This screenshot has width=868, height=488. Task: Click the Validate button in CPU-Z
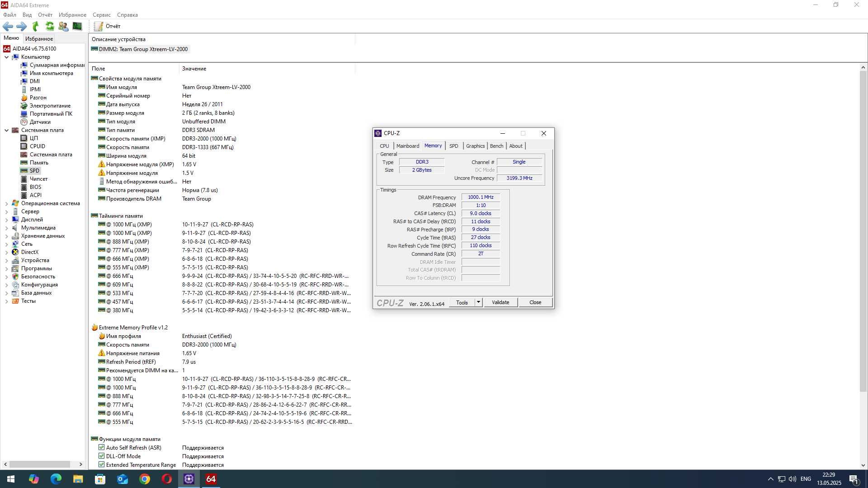(500, 302)
